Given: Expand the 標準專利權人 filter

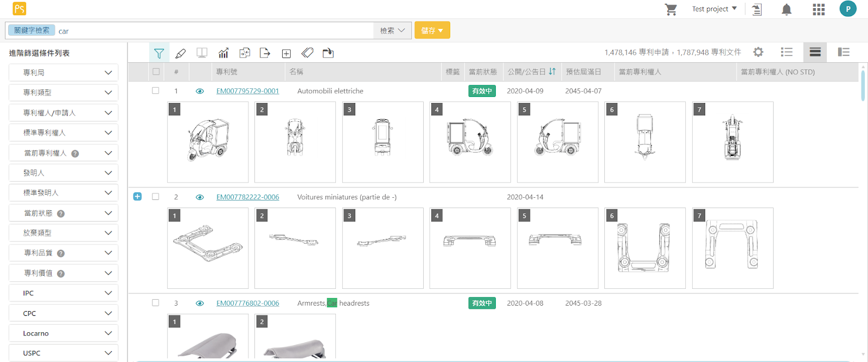Looking at the screenshot, I should point(63,133).
